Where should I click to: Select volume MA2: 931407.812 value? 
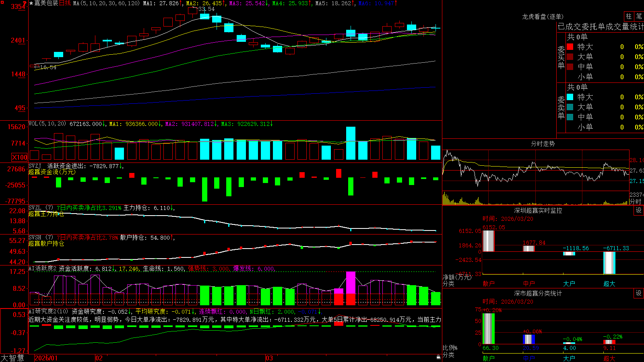(191, 124)
